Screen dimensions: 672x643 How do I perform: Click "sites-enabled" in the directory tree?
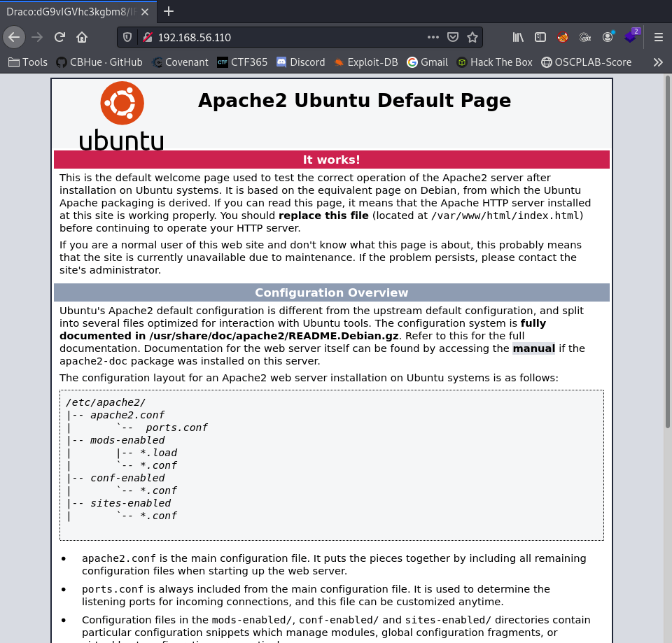click(130, 503)
